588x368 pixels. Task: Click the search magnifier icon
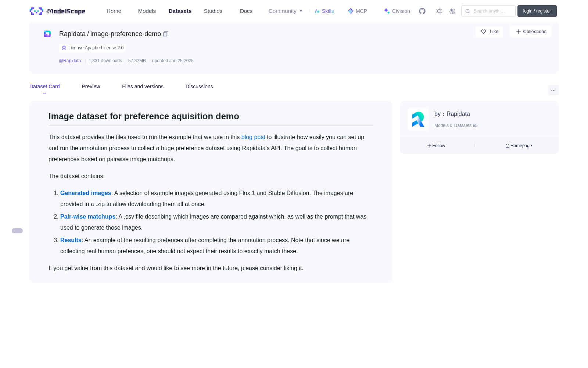tap(467, 11)
